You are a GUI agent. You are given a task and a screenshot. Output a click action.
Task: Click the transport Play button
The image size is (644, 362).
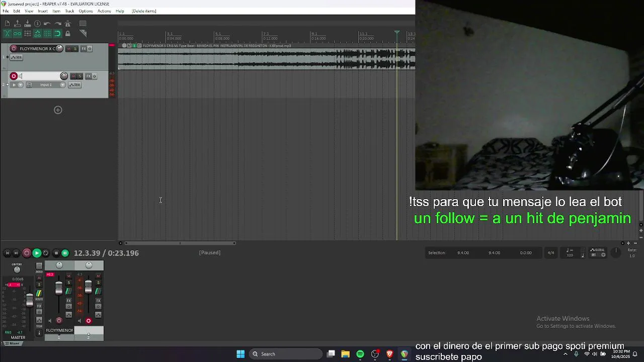pos(37,253)
